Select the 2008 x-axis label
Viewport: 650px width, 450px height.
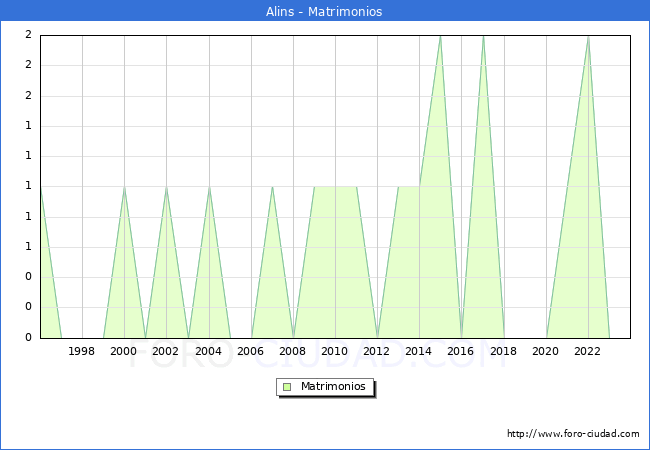point(293,351)
